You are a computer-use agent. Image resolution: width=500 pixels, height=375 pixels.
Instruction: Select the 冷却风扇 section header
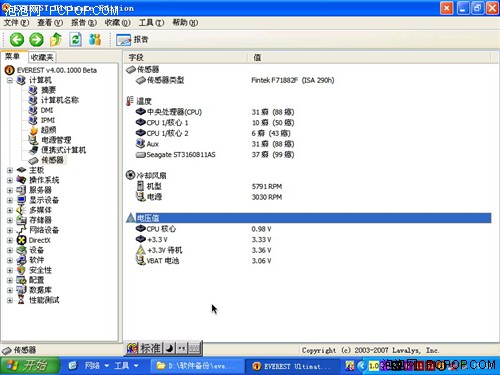308,175
